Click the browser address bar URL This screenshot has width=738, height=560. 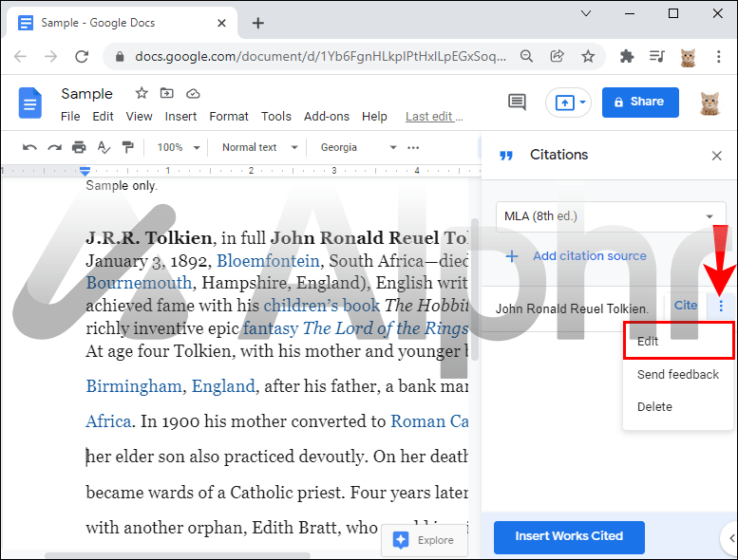click(x=320, y=57)
